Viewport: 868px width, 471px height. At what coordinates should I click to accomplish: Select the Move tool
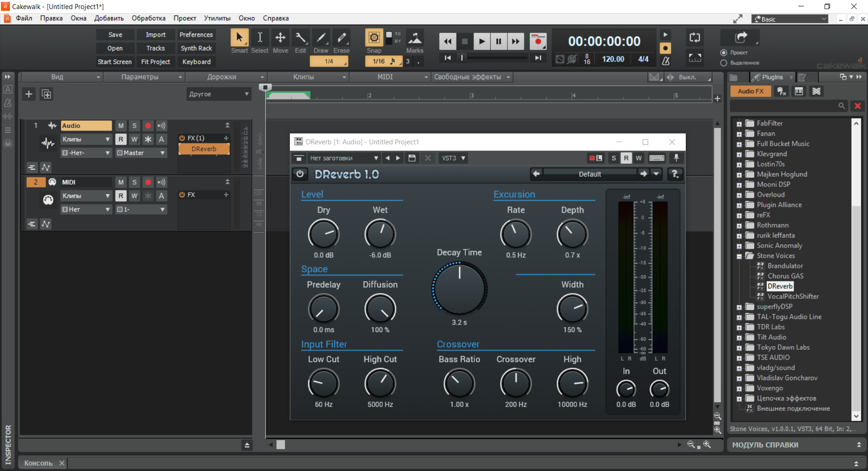pos(280,38)
